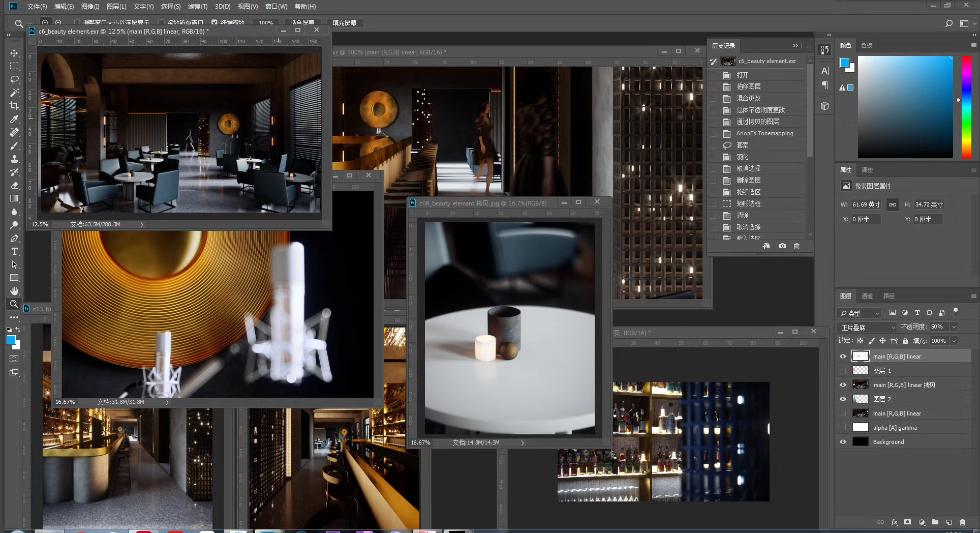Image resolution: width=980 pixels, height=533 pixels.
Task: Click the 100% zoom button
Action: coord(266,23)
